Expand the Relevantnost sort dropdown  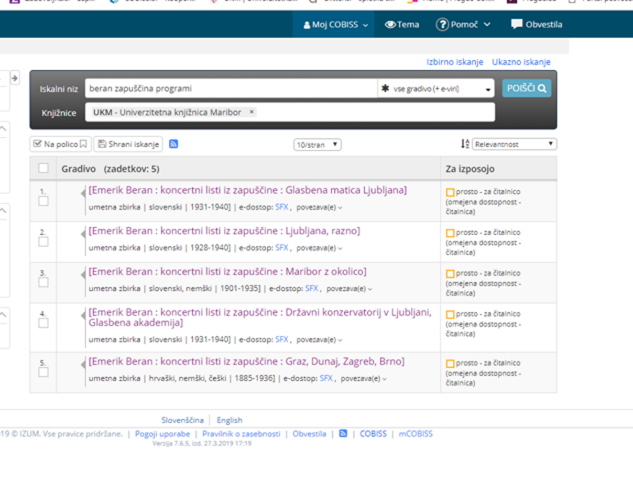click(514, 144)
